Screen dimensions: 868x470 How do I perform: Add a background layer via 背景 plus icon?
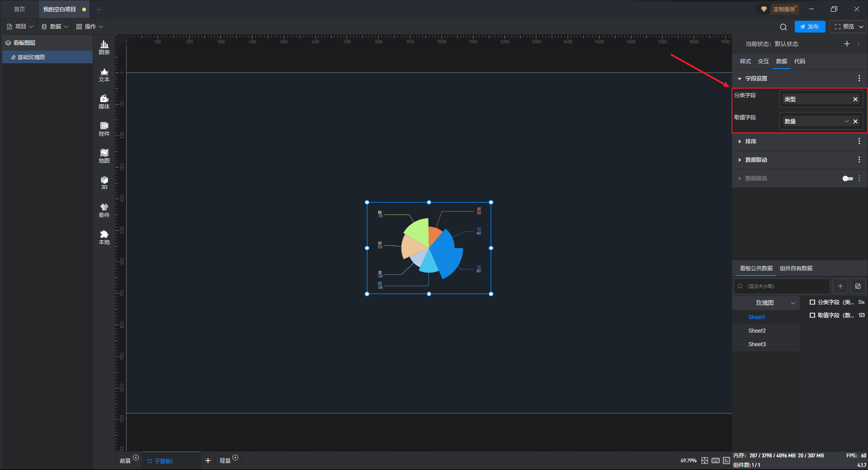pos(235,458)
